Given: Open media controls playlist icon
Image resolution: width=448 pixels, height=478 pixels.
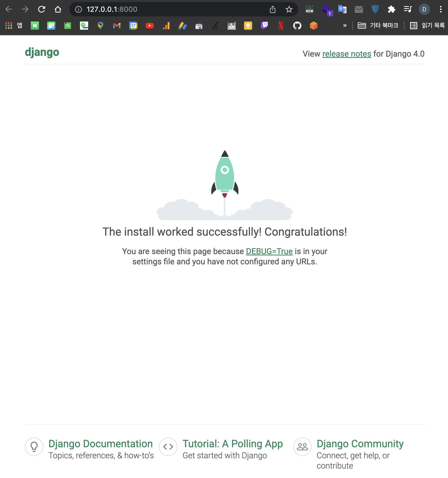Looking at the screenshot, I should point(408,9).
